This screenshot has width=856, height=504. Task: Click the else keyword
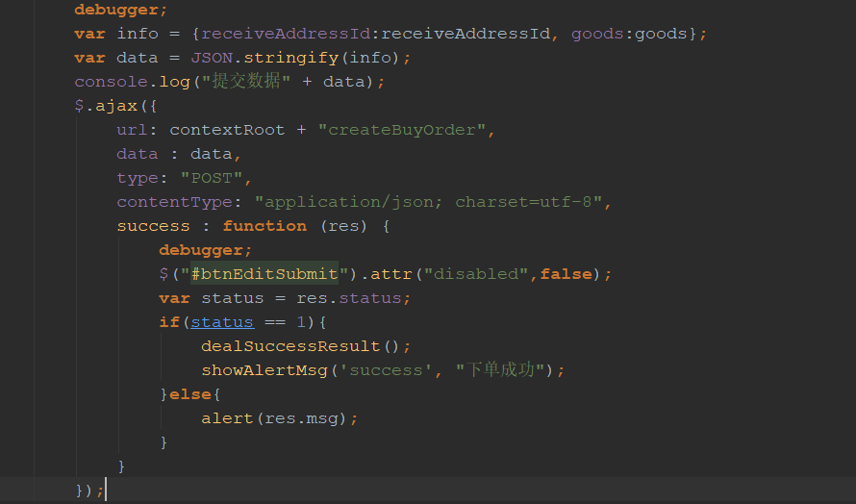coord(190,394)
